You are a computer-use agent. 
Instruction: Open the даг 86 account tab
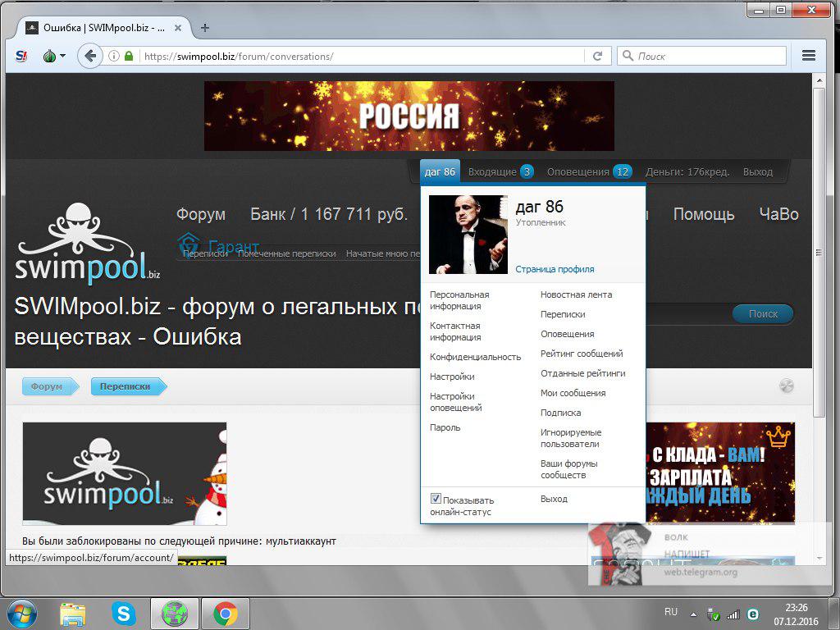[440, 172]
